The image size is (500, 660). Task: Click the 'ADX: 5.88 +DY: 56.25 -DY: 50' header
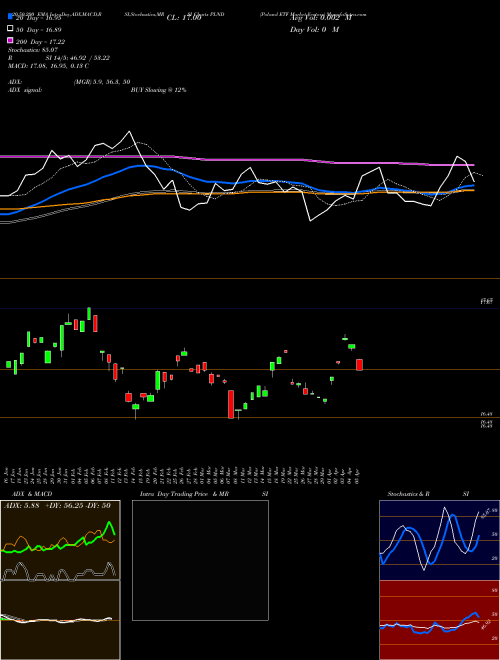57,505
